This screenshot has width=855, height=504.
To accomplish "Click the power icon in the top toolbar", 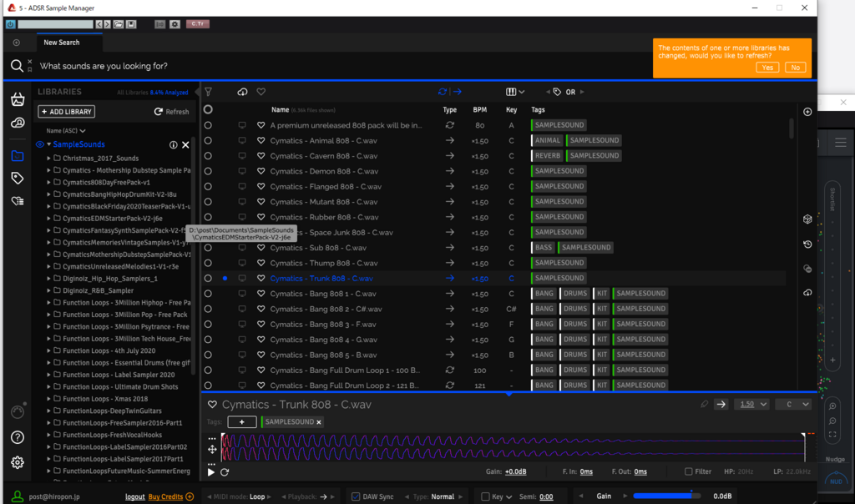I will coord(10,24).
